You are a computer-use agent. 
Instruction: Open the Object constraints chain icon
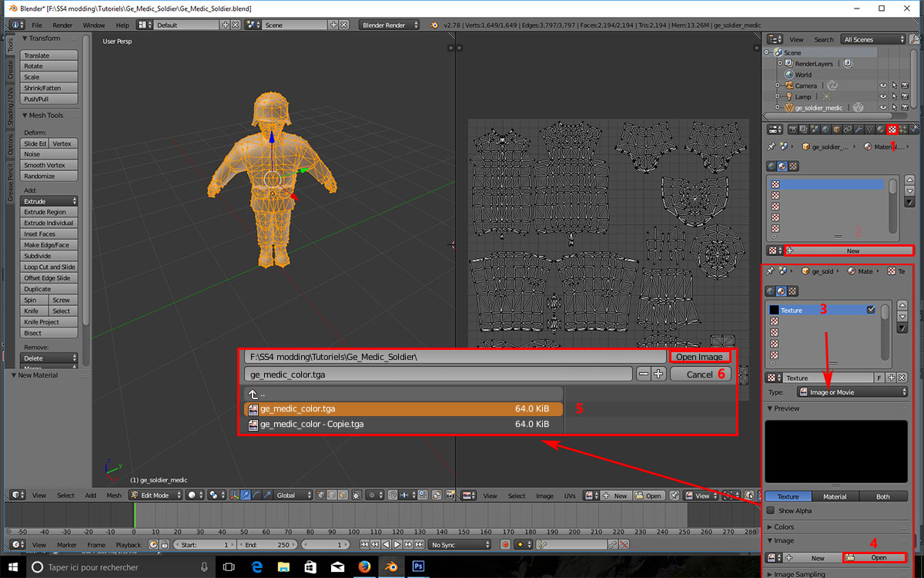[x=848, y=129]
